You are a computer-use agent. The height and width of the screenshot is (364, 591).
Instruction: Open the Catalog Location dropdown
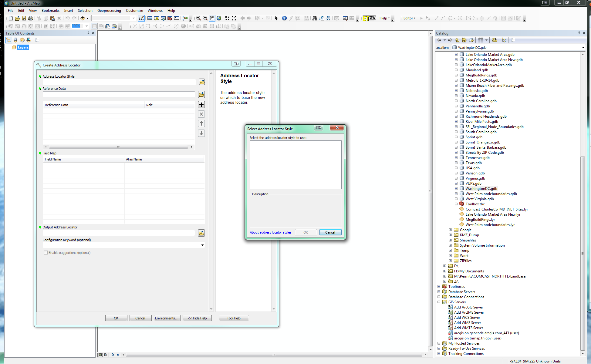(583, 48)
